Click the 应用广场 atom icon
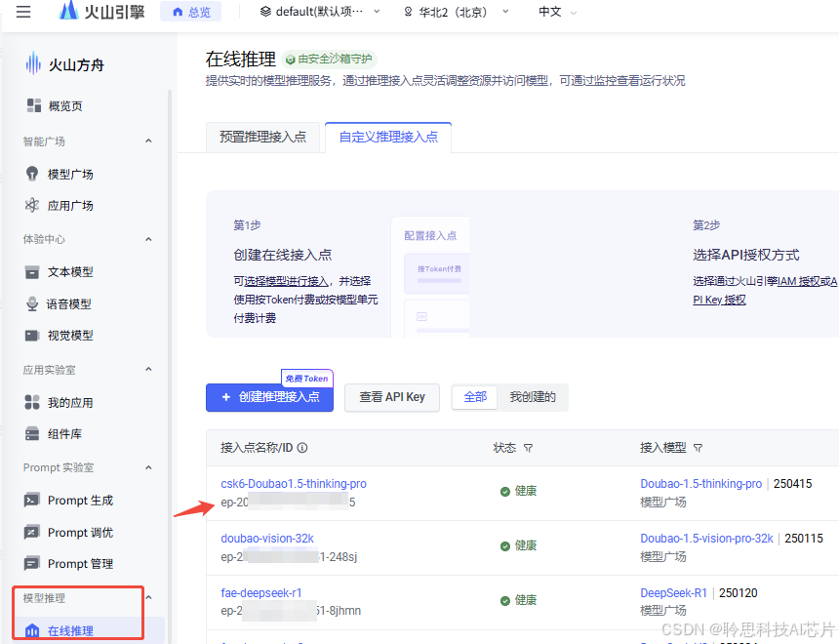Screen dimensions: 839x644 (x=32, y=205)
